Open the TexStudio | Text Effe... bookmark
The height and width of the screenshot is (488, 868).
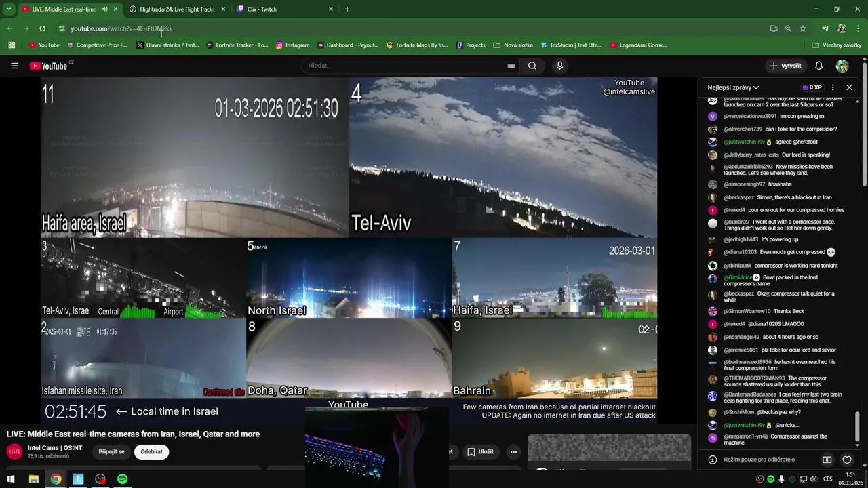pyautogui.click(x=571, y=45)
